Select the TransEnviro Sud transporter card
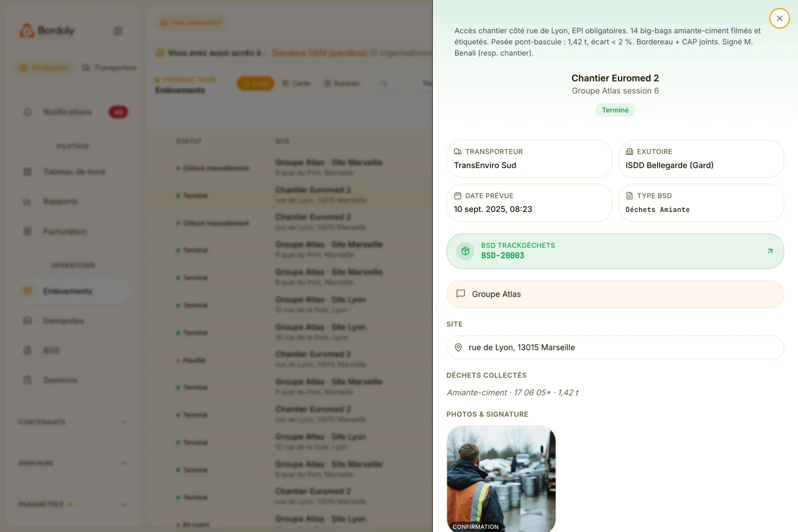This screenshot has height=532, width=798. 529,159
